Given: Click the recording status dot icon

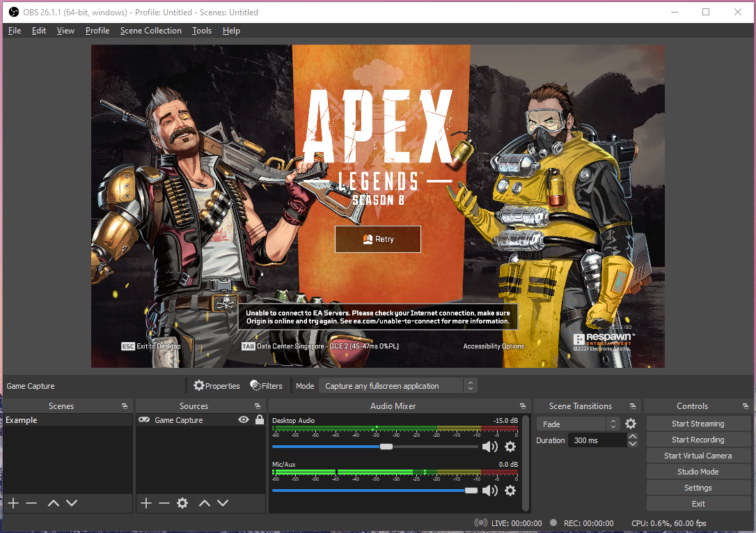Looking at the screenshot, I should (553, 523).
